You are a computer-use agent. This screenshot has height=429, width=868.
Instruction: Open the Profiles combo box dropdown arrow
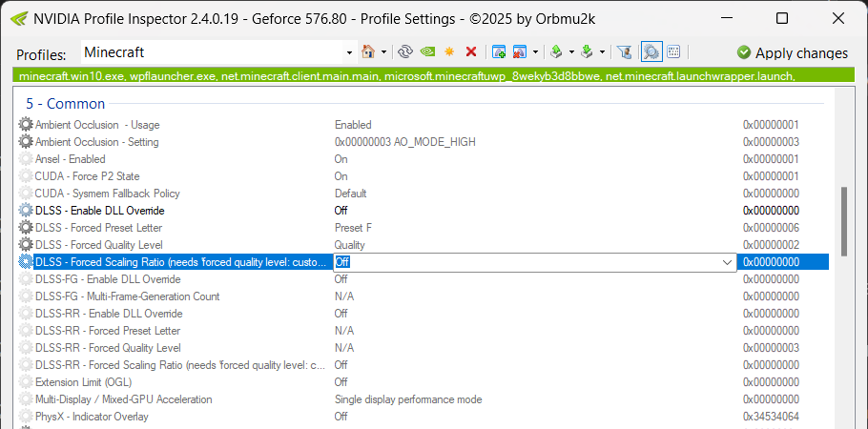point(349,53)
